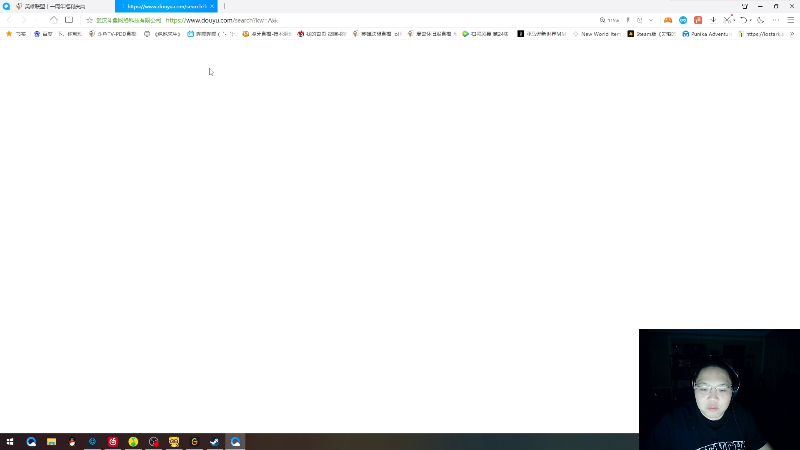
Task: Click the webcam overlay thumbnail
Action: coord(719,389)
